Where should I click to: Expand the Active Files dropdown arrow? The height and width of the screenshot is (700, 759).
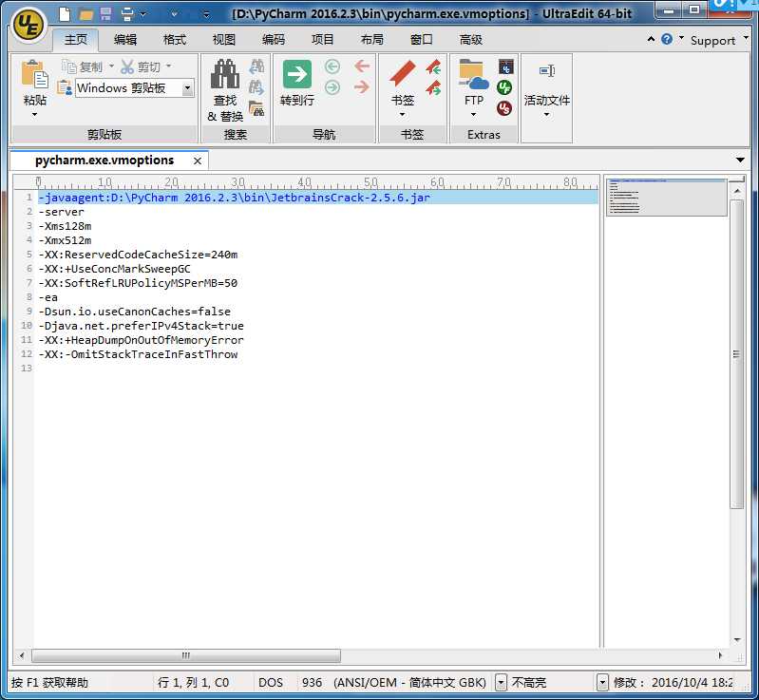pos(546,115)
